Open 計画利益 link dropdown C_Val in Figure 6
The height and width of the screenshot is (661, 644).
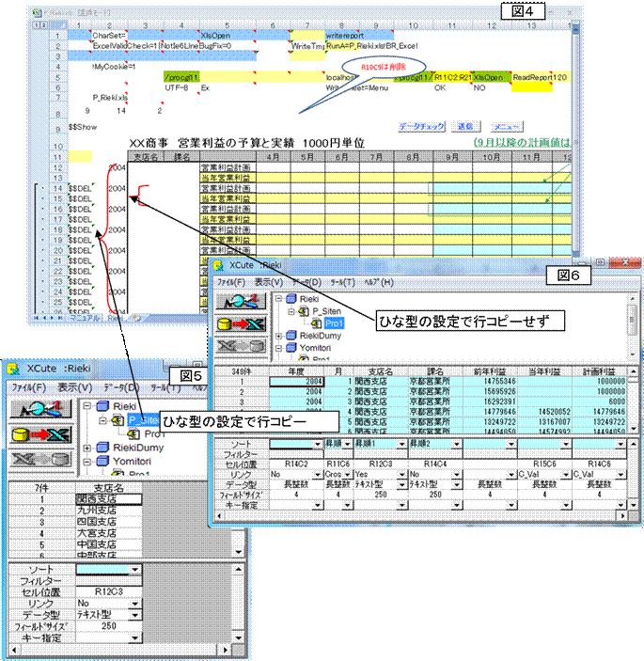point(620,474)
